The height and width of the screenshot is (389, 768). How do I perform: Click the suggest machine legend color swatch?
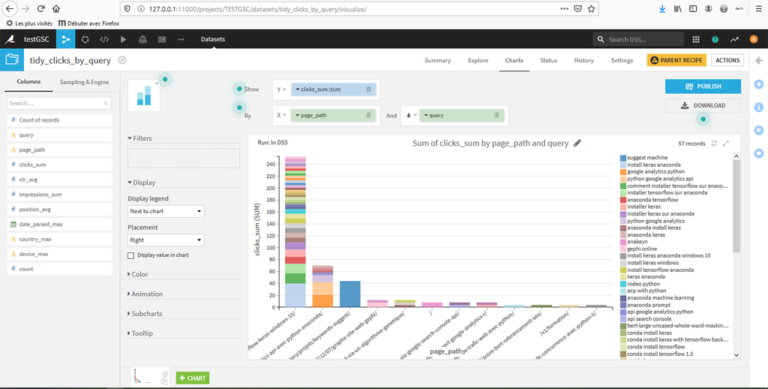pyautogui.click(x=623, y=158)
